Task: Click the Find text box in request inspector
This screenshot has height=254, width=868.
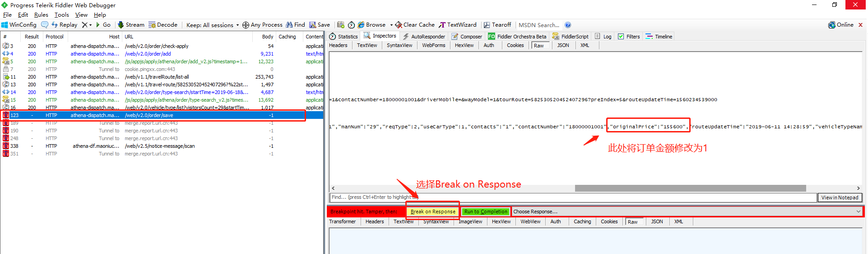Action: click(x=573, y=198)
